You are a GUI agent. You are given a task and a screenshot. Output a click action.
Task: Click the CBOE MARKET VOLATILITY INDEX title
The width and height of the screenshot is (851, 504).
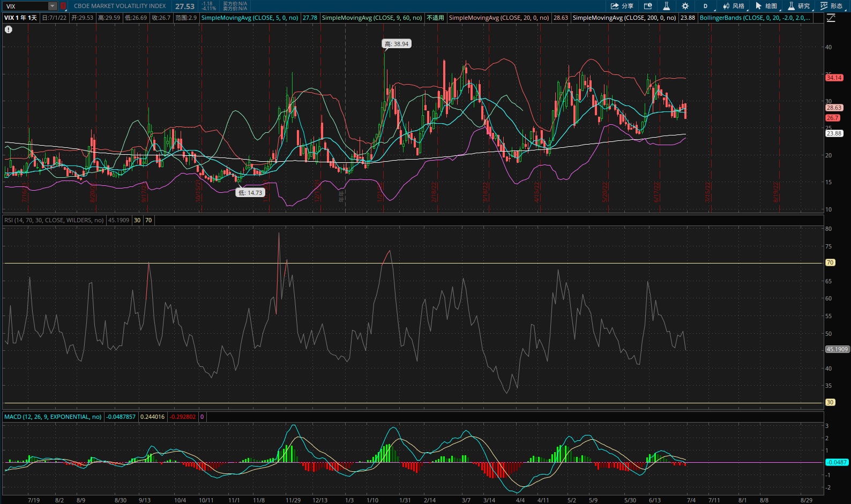(120, 6)
